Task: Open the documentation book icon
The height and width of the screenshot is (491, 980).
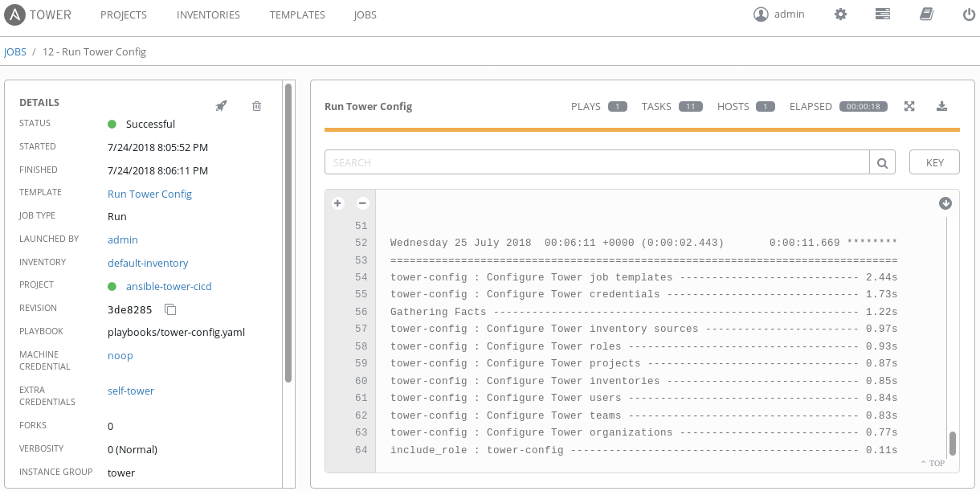Action: (x=926, y=14)
